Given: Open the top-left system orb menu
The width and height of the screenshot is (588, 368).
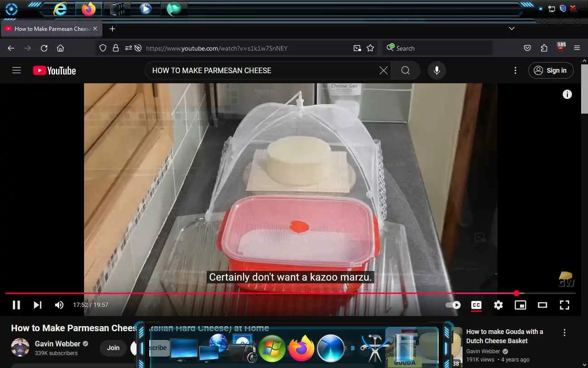Looking at the screenshot, I should click(11, 9).
